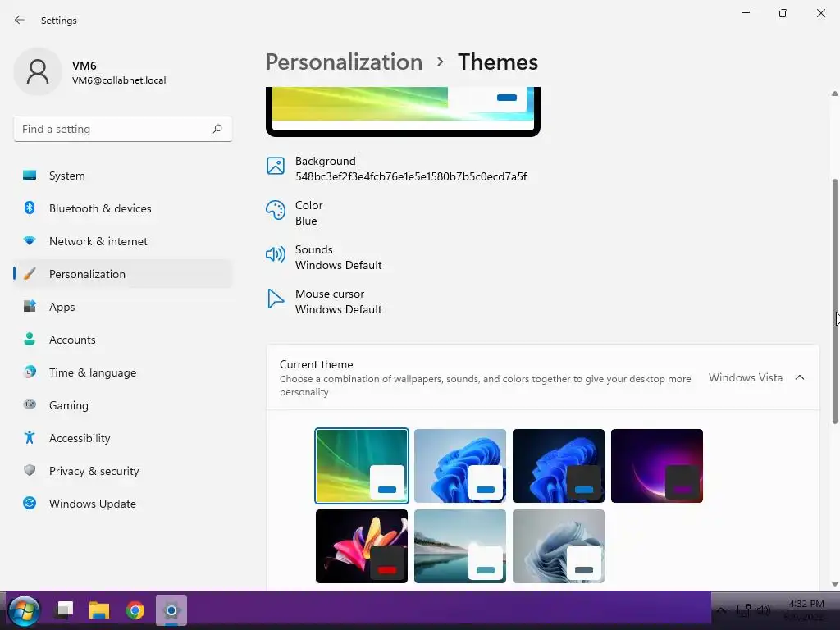Click scrollbar up arrow
This screenshot has width=840, height=630.
click(834, 94)
